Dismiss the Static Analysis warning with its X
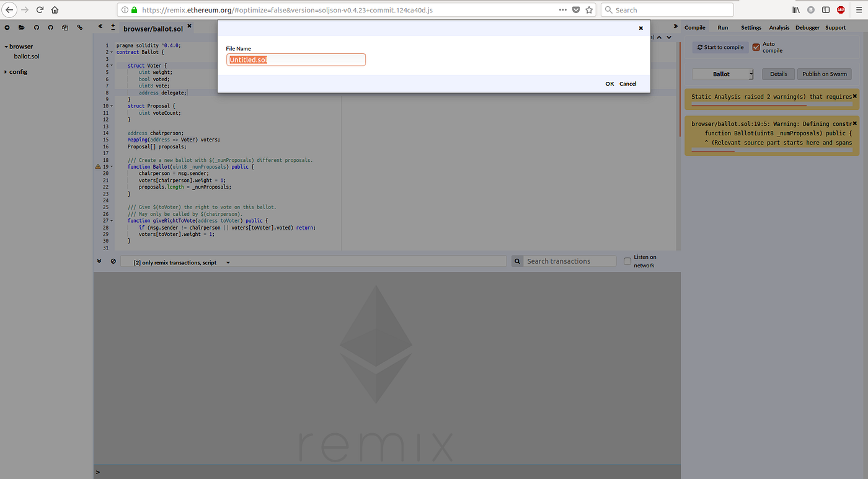 854,96
